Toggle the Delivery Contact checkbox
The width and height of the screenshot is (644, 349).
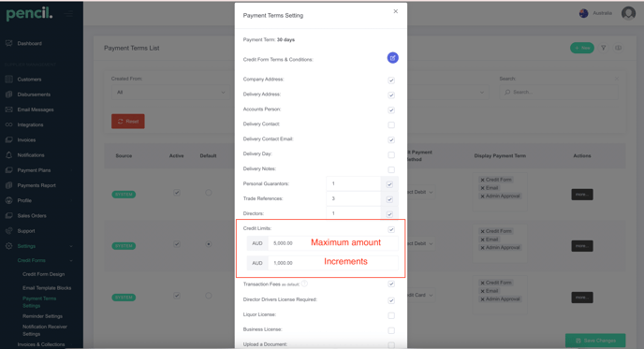point(391,124)
